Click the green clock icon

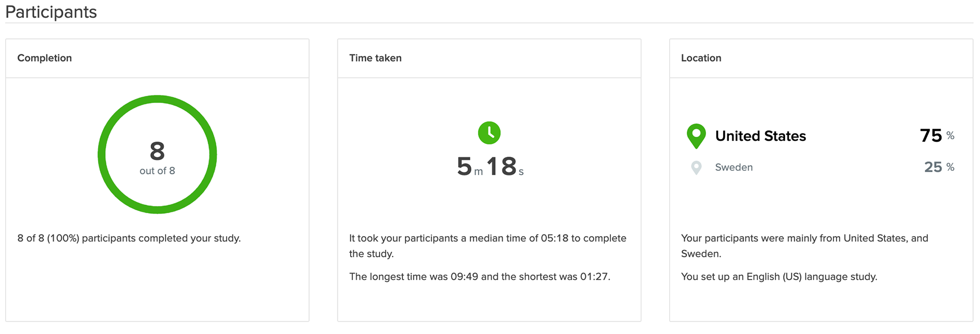pos(489,133)
